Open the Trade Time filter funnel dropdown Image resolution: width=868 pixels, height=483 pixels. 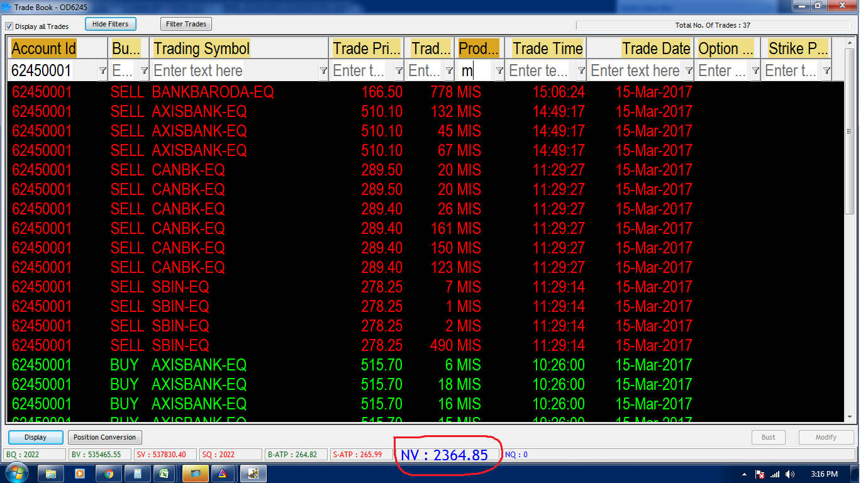coord(581,70)
